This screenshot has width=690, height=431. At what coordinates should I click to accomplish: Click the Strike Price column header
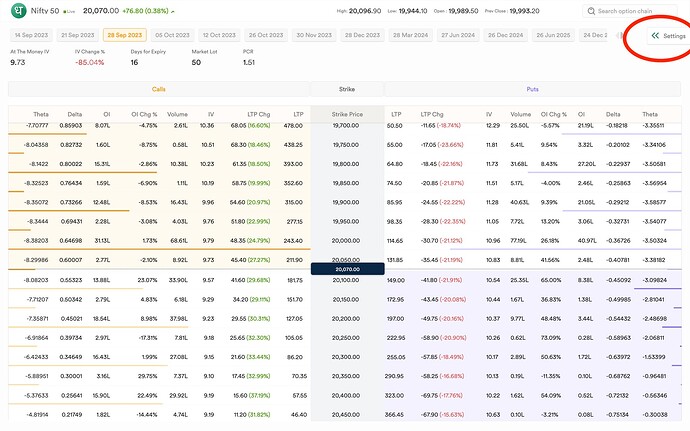coord(347,114)
